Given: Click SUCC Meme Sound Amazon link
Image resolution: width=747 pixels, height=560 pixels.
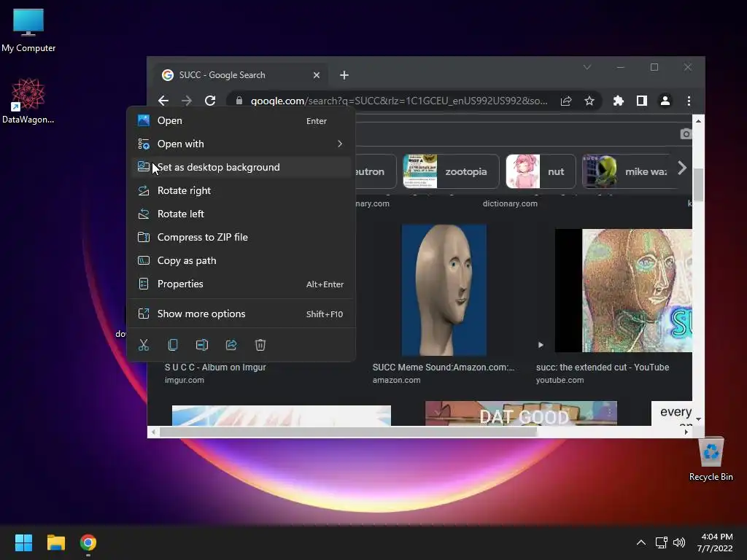Looking at the screenshot, I should click(x=444, y=367).
